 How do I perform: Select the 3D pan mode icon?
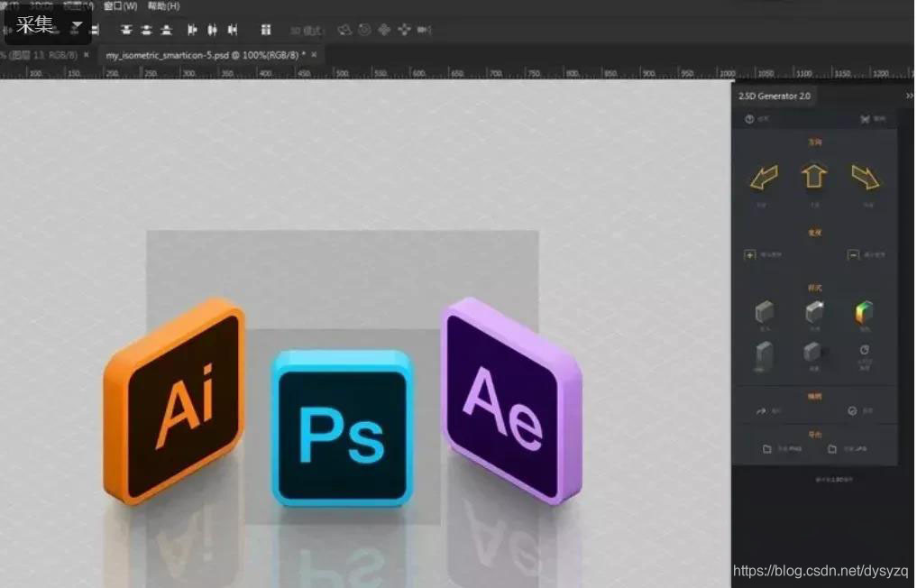[384, 30]
